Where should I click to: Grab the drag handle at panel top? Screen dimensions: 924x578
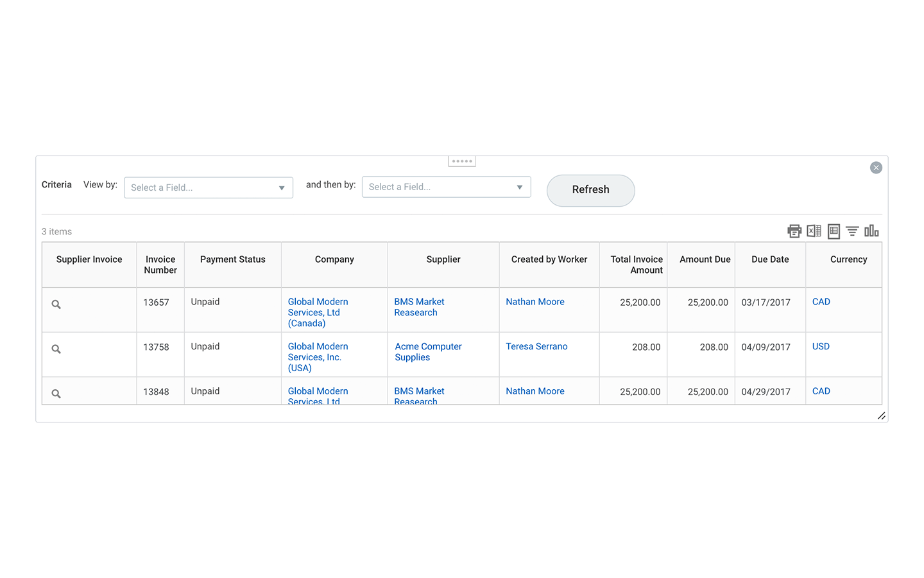coord(462,161)
